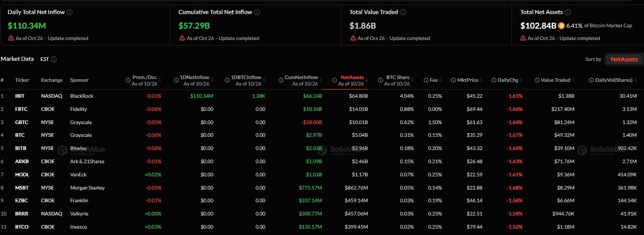
Task: Click the -$28.00B cumulative inflow value
Action: 312,122
